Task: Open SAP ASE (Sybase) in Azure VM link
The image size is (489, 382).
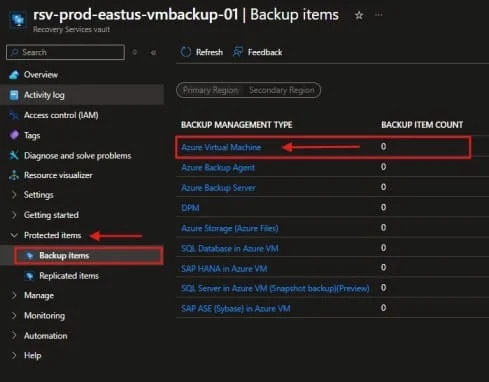Action: coord(236,309)
